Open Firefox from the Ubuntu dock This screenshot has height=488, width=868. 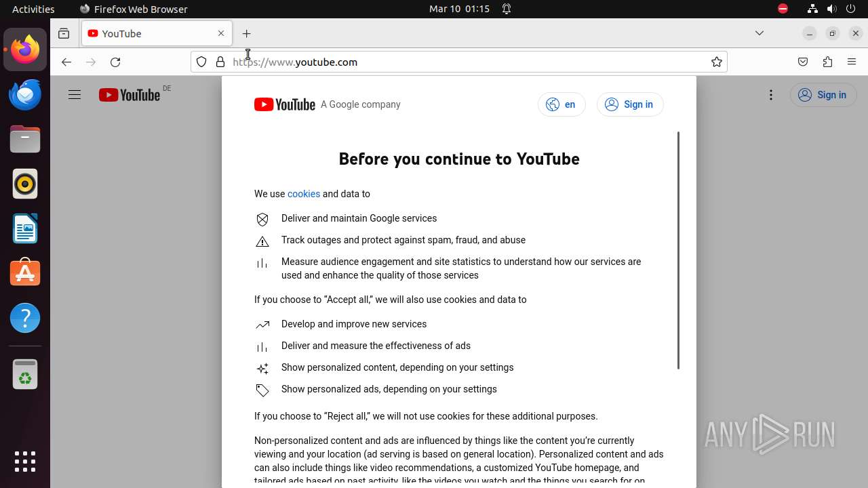25,49
